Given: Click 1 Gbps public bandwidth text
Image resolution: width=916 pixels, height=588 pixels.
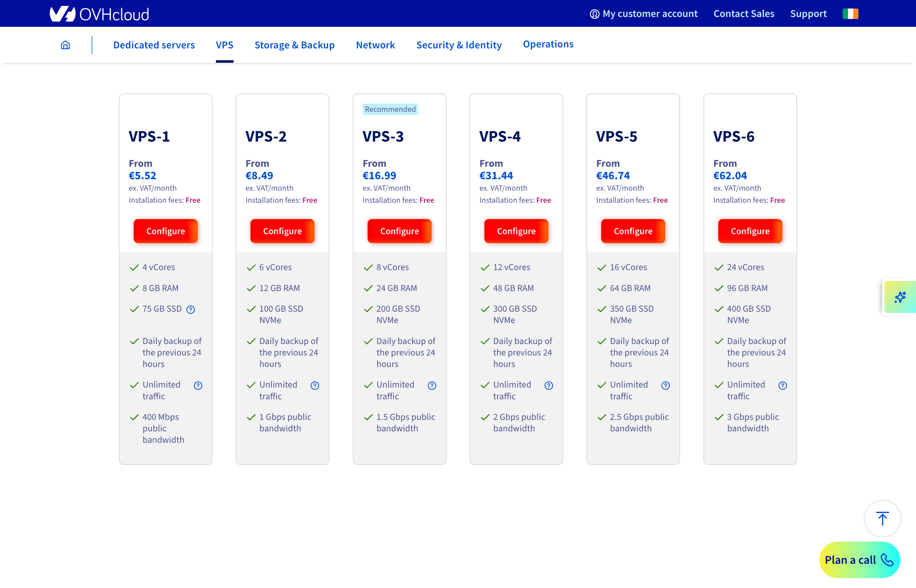Looking at the screenshot, I should click(285, 423).
